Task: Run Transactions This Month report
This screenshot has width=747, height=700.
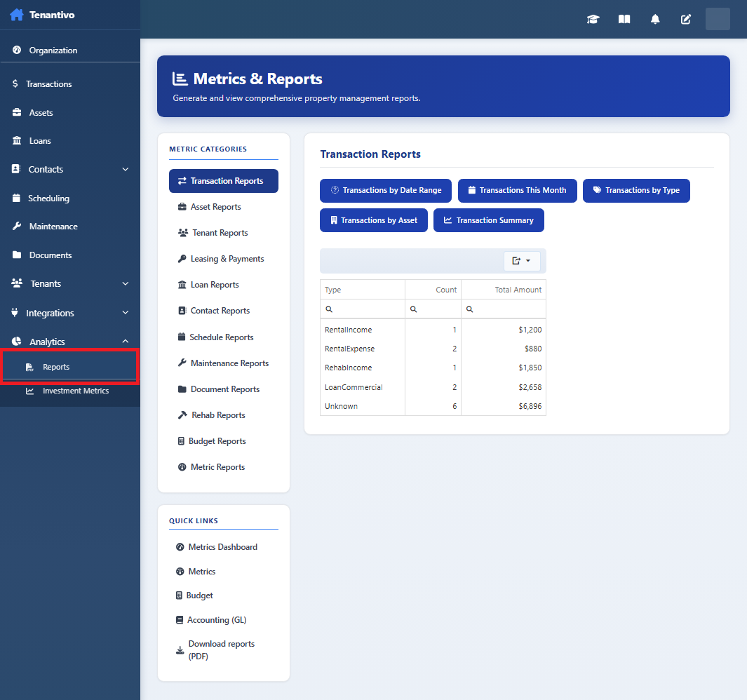Action: pos(518,191)
